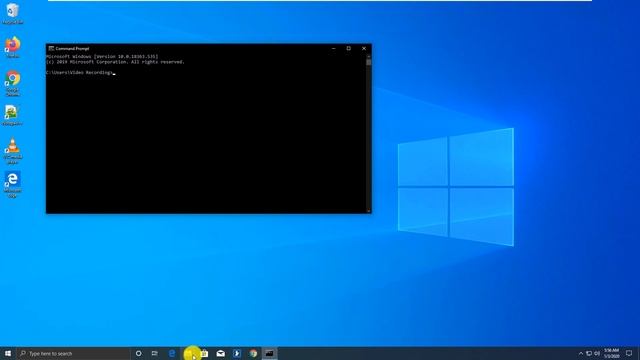This screenshot has height=360, width=640.
Task: Open the taskbar clock and date
Action: click(x=611, y=353)
